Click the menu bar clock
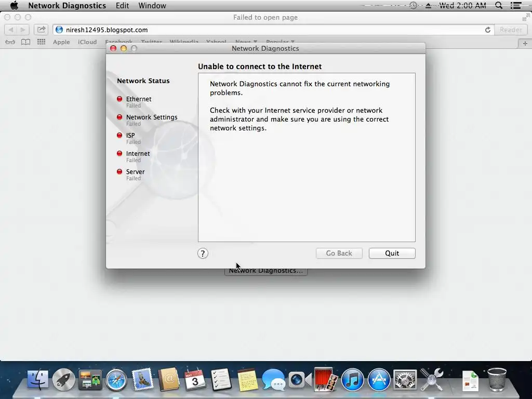The height and width of the screenshot is (399, 532). (463, 6)
